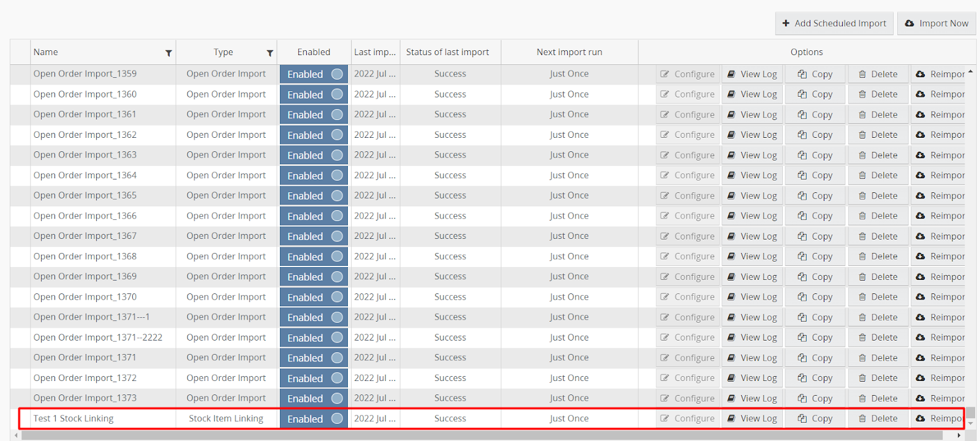
Task: Click the Enabled column header
Action: (314, 53)
